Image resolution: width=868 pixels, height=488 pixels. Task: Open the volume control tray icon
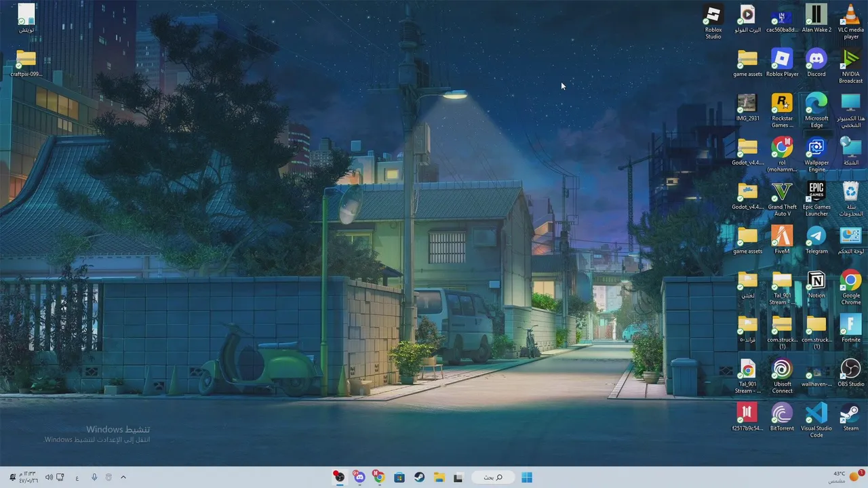(x=49, y=477)
